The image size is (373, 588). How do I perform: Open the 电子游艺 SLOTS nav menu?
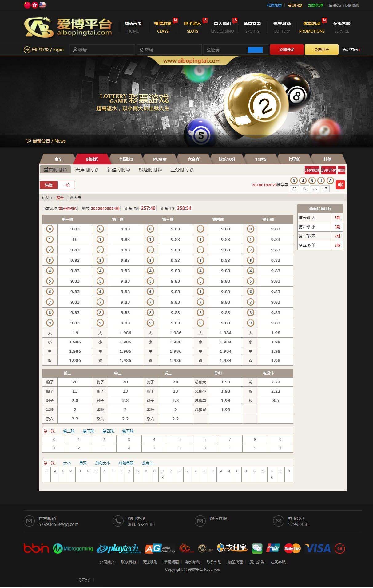[192, 27]
